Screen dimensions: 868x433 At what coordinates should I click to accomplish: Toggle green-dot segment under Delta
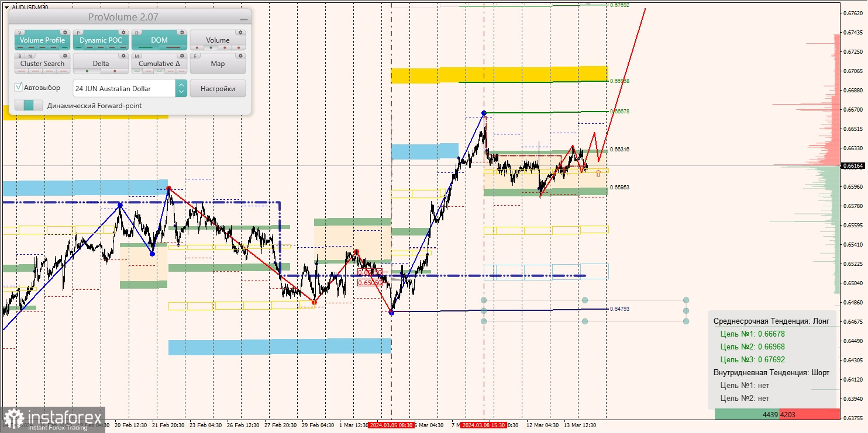pos(87,71)
